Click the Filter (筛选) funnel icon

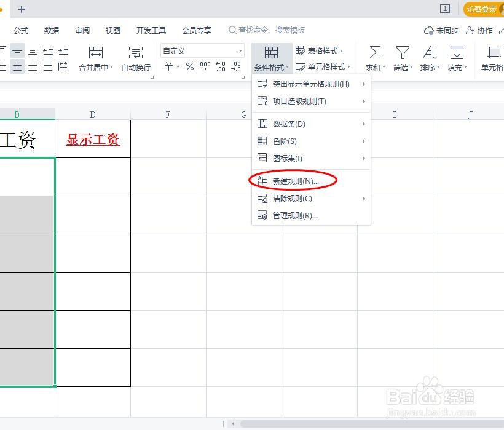click(x=403, y=52)
